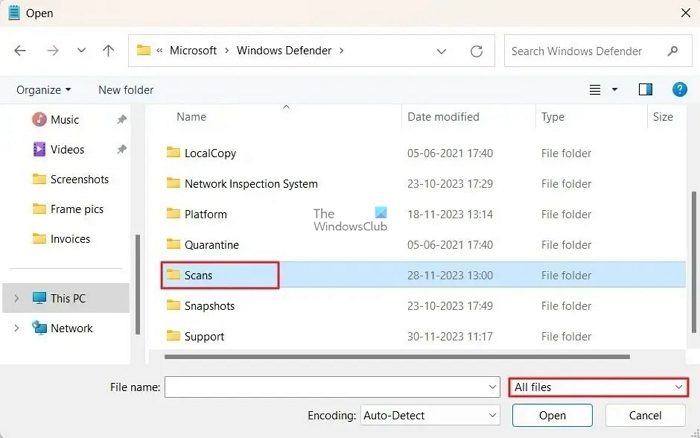Refresh the Windows Defender folder
700x438 pixels.
476,51
